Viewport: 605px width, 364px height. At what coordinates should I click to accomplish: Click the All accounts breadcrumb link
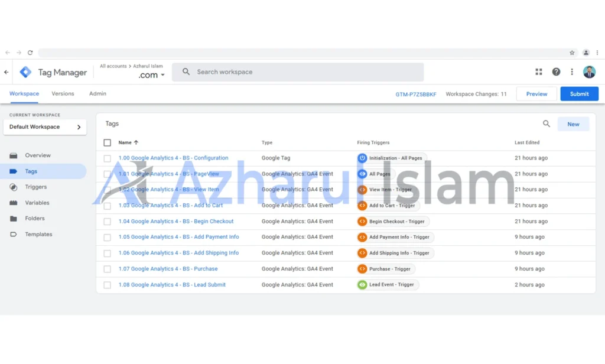pyautogui.click(x=113, y=66)
